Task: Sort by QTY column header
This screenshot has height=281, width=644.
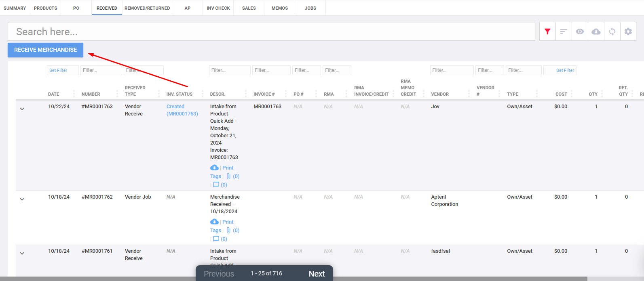Action: [593, 94]
